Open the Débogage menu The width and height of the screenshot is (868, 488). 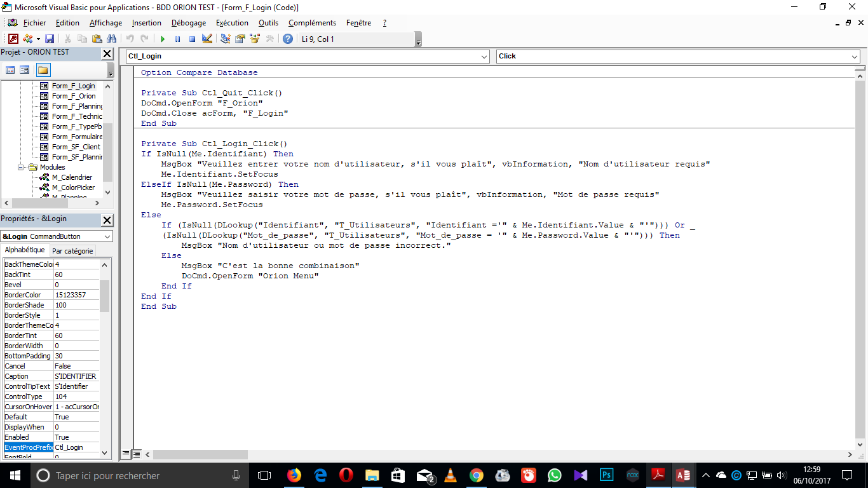(x=189, y=23)
